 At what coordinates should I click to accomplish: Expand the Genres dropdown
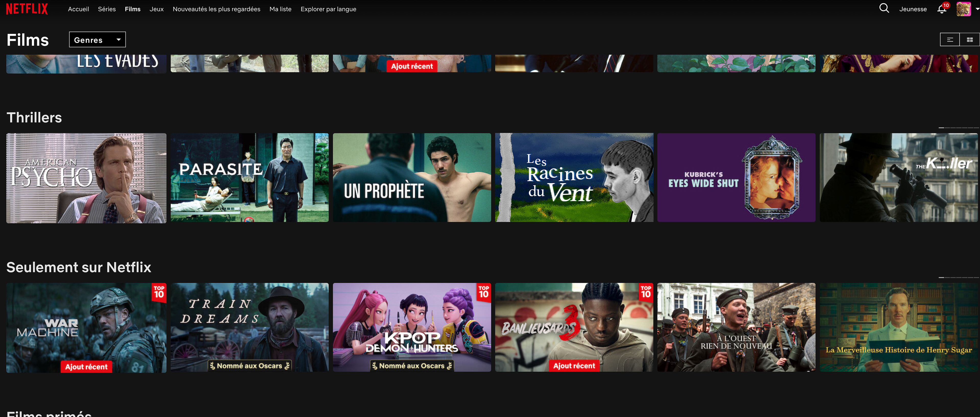coord(97,40)
